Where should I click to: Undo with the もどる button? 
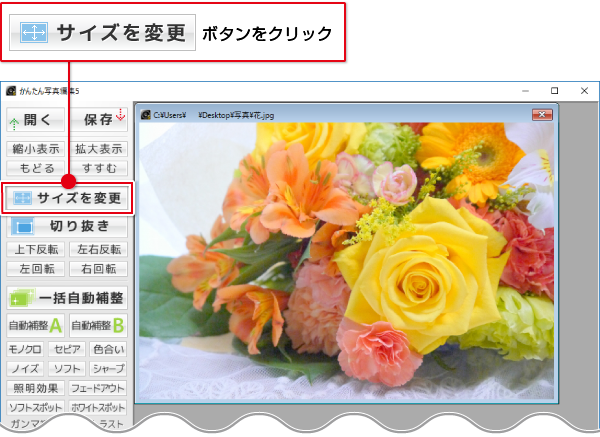click(36, 168)
